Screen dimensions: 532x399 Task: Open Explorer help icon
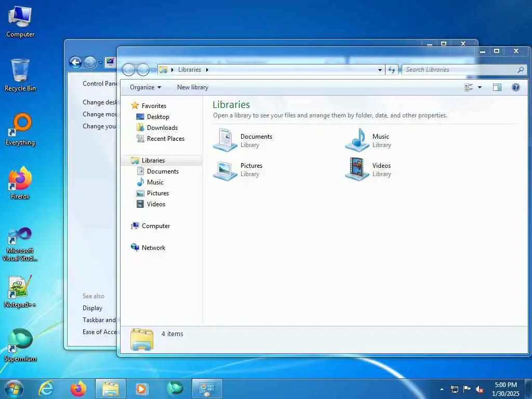point(516,87)
